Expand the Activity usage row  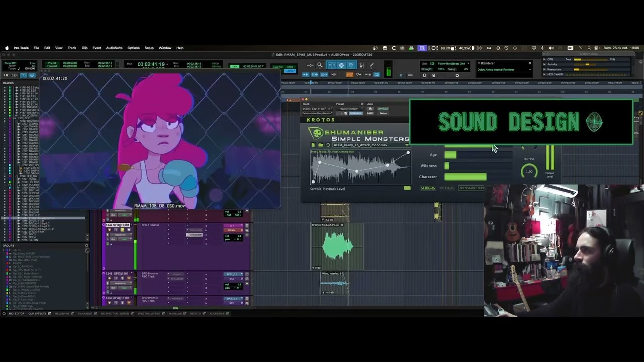point(544,64)
